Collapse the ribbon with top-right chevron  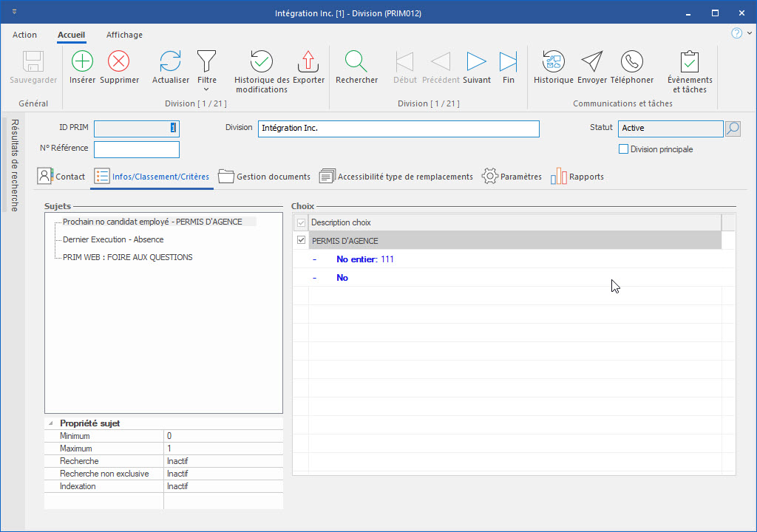point(749,33)
